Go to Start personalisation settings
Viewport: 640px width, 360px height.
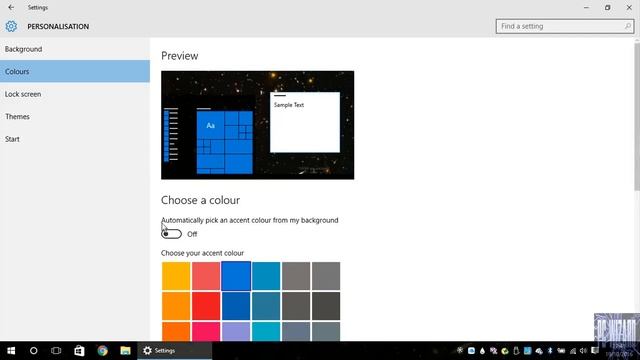tap(75, 139)
